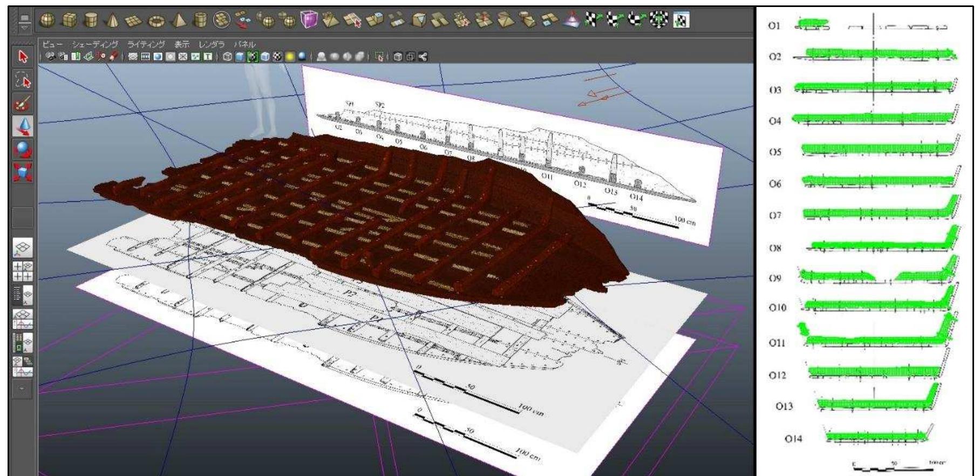Screen dimensions: 980x476
Task: Toggle smooth shade all in viewport
Action: (x=240, y=56)
